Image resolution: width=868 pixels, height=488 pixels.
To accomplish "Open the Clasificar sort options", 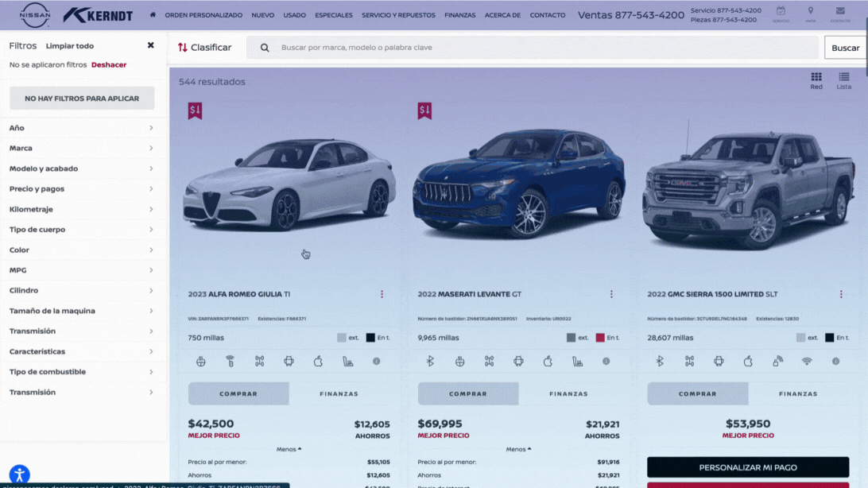I will click(x=205, y=48).
